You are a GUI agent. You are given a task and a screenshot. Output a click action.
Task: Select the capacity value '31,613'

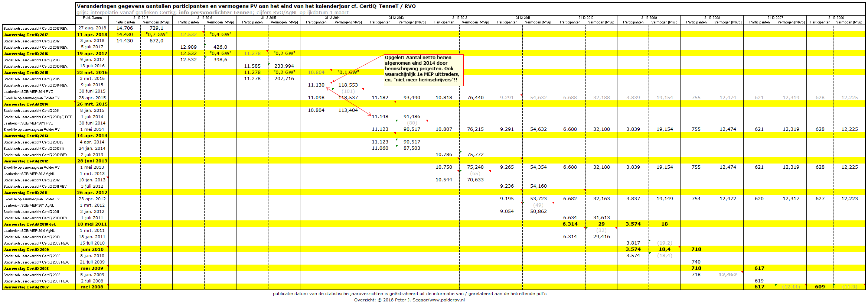(x=601, y=218)
